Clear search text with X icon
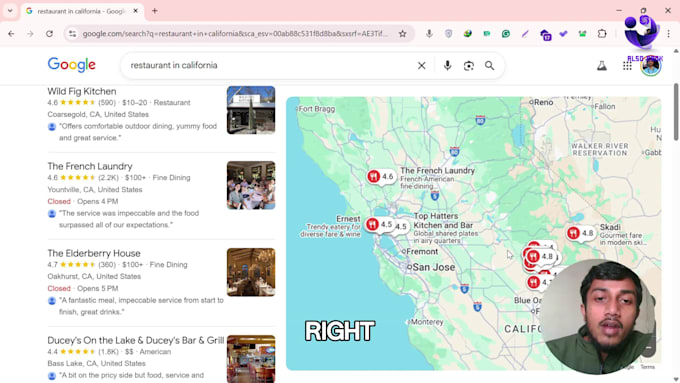680x383 pixels. pyautogui.click(x=422, y=65)
